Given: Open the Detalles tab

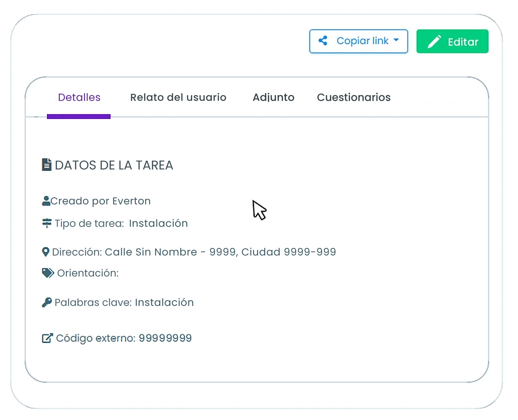Looking at the screenshot, I should click(79, 97).
